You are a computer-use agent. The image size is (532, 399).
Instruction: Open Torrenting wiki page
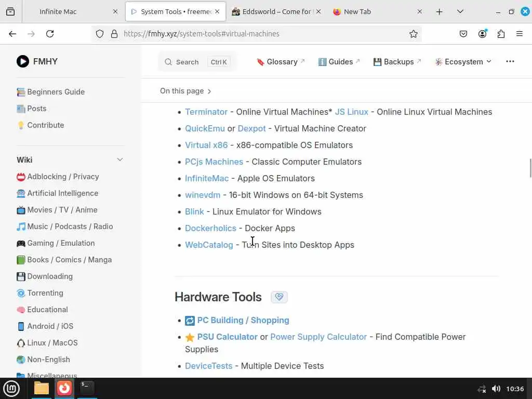tap(40, 293)
